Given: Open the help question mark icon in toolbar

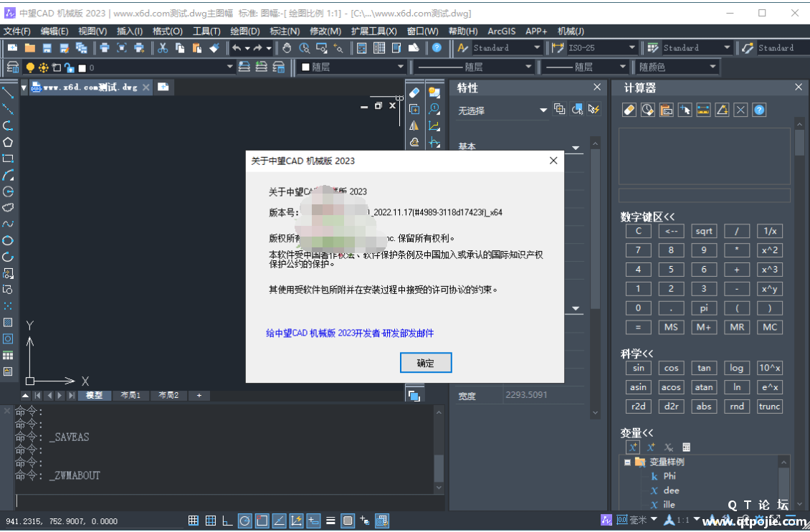Looking at the screenshot, I should pos(437,48).
